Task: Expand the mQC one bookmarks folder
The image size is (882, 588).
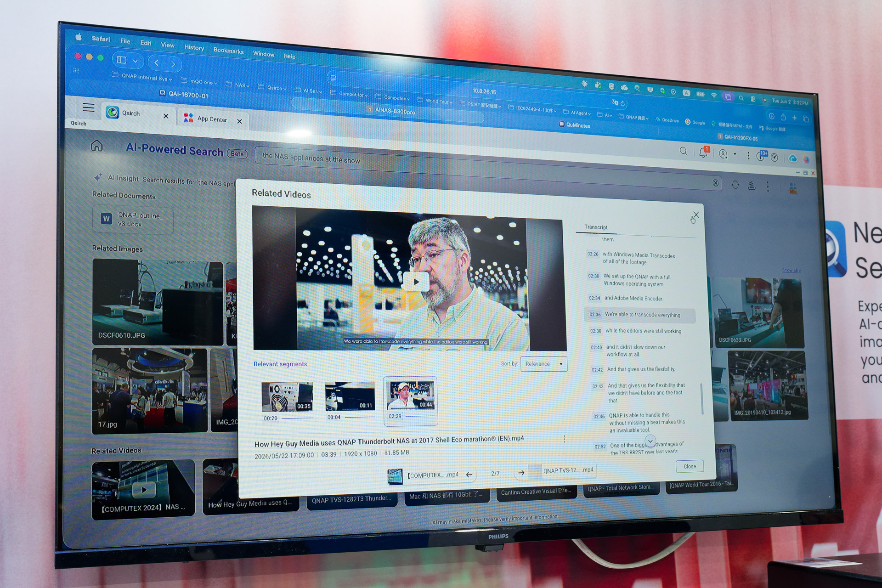Action: (199, 82)
